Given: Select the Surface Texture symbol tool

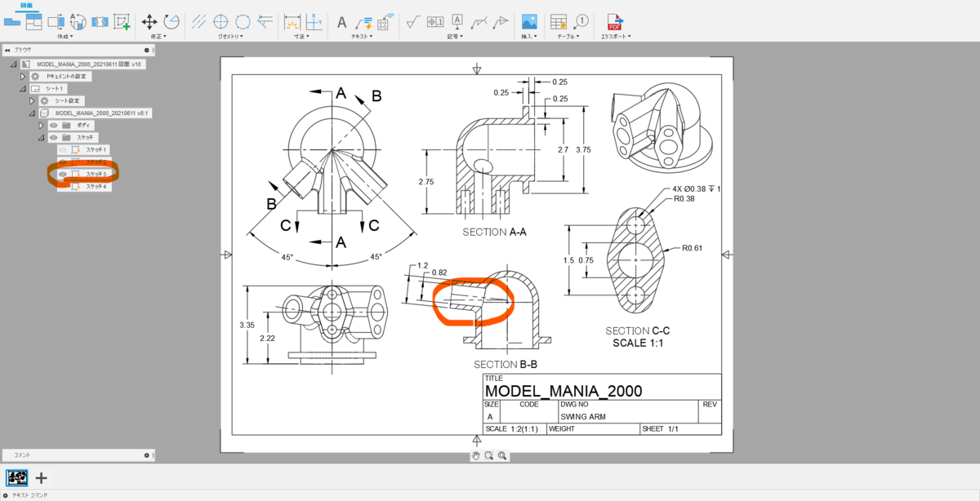Looking at the screenshot, I should tap(413, 21).
